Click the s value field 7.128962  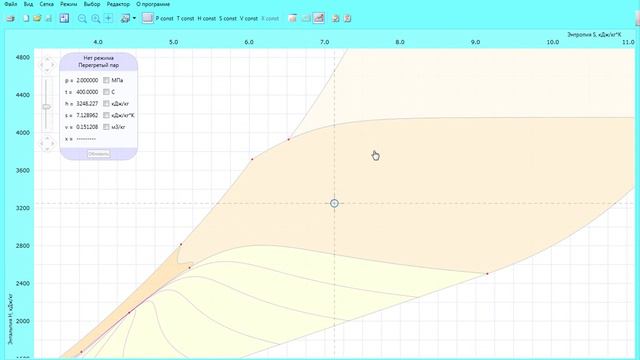pos(87,116)
